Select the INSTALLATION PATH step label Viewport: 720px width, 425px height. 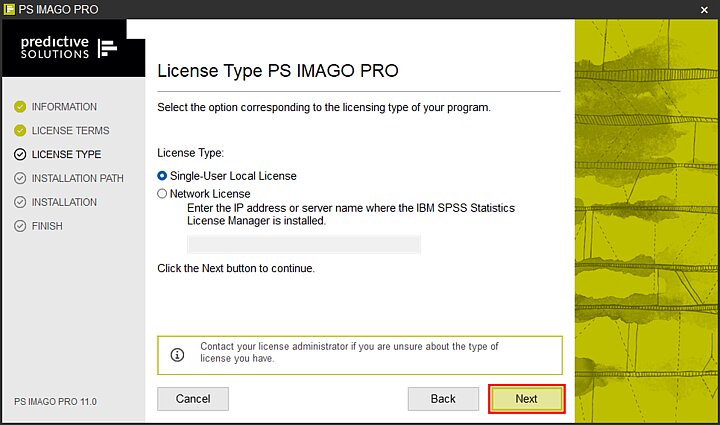[x=78, y=179]
